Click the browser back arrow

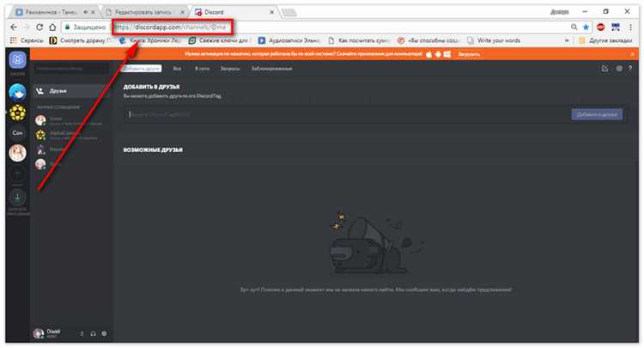[x=14, y=27]
